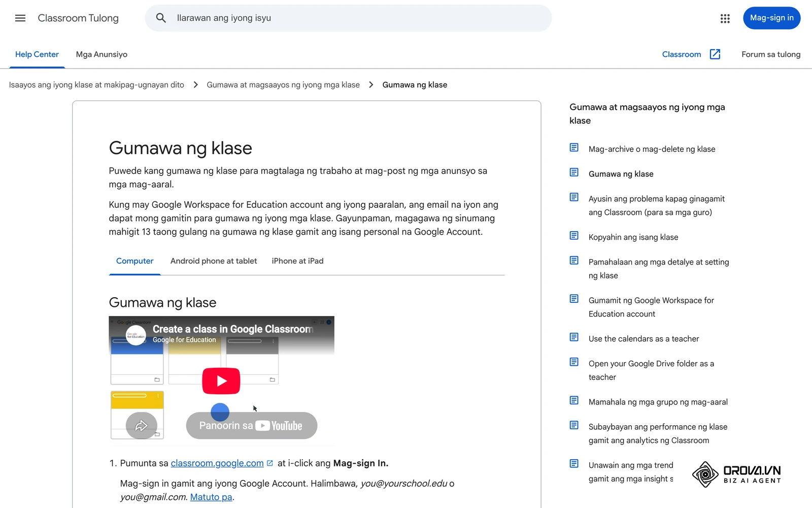812x508 pixels.
Task: Open the Classroom product link in header
Action: (682, 54)
